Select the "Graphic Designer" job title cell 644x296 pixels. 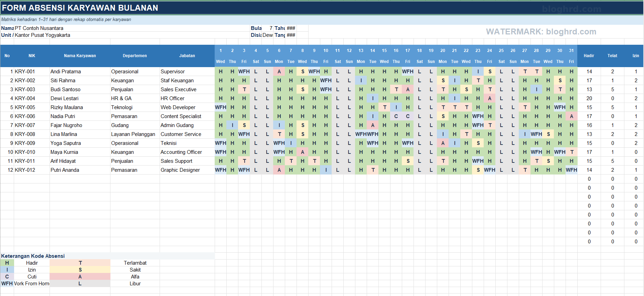click(x=187, y=170)
